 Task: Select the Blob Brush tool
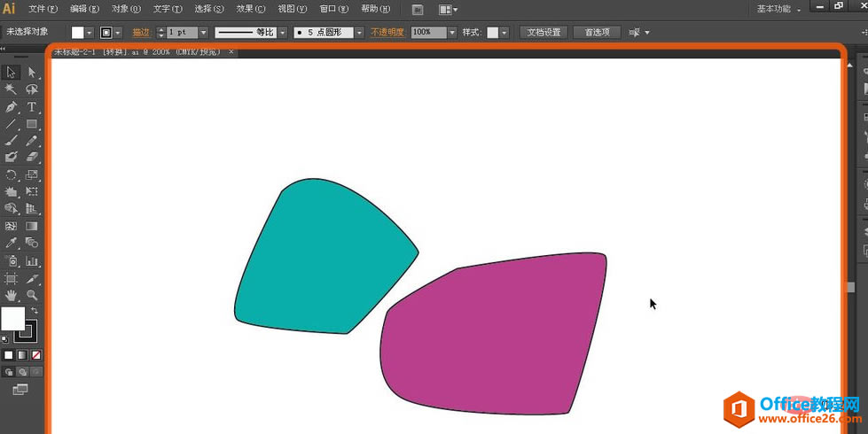(11, 157)
